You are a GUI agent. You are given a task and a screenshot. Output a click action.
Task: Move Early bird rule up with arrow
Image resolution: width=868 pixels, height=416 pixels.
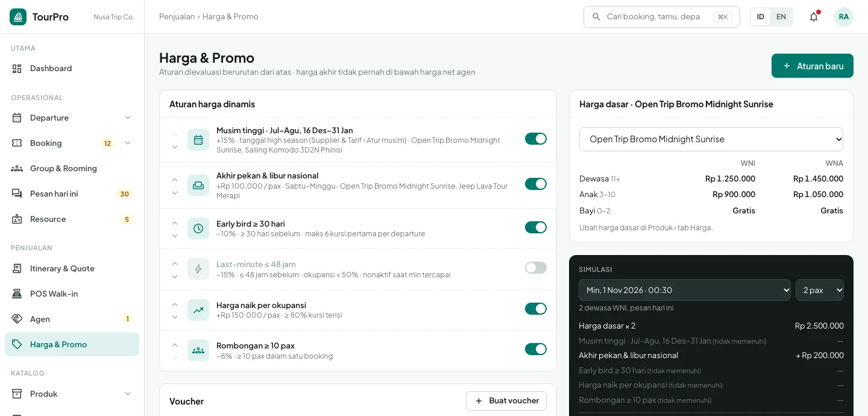click(x=175, y=222)
